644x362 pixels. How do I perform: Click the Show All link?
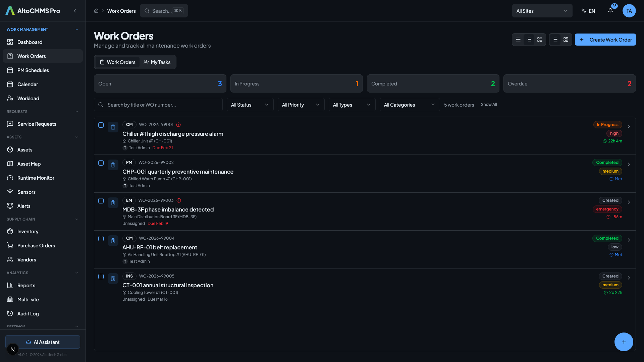pyautogui.click(x=489, y=105)
